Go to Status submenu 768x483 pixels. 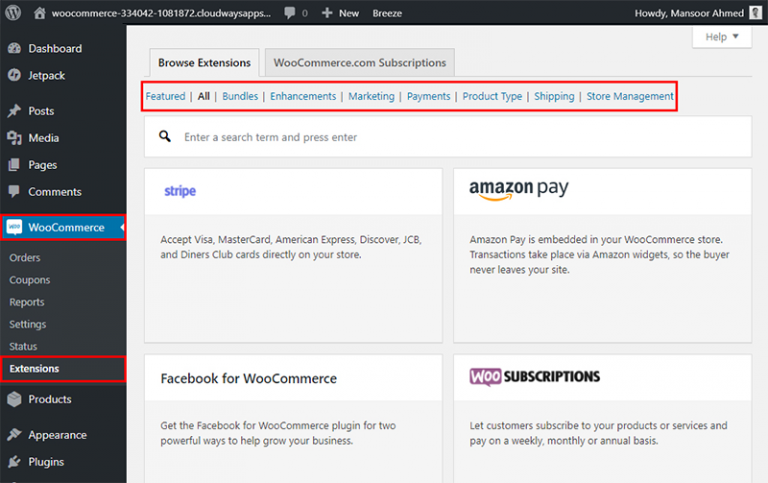23,346
